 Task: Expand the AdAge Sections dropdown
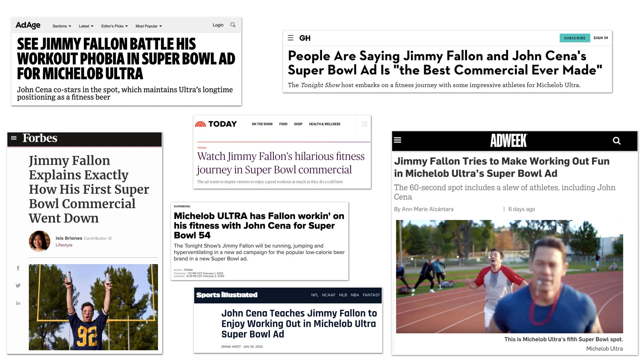coord(62,26)
